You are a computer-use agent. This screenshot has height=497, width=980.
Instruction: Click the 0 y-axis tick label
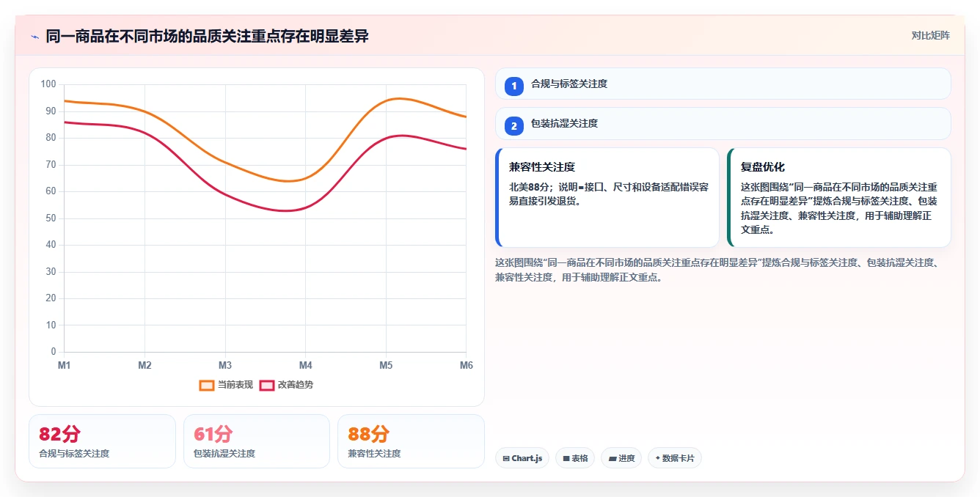tap(53, 352)
